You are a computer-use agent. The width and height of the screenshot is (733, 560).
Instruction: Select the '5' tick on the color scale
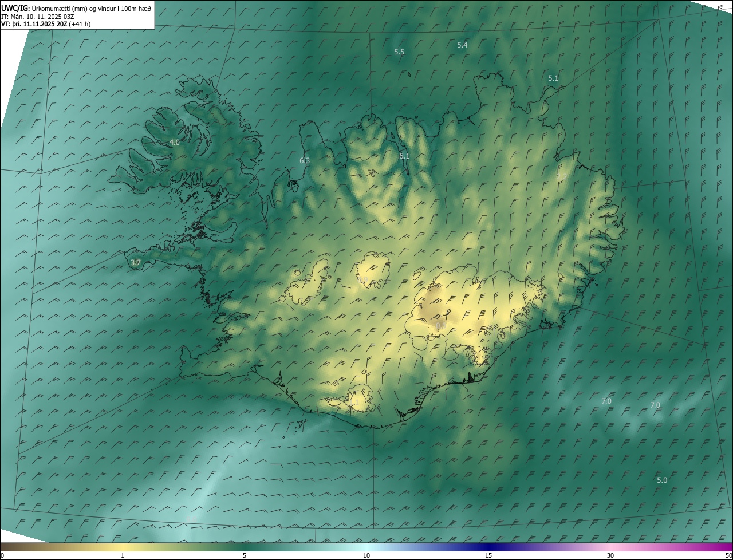pos(245,555)
